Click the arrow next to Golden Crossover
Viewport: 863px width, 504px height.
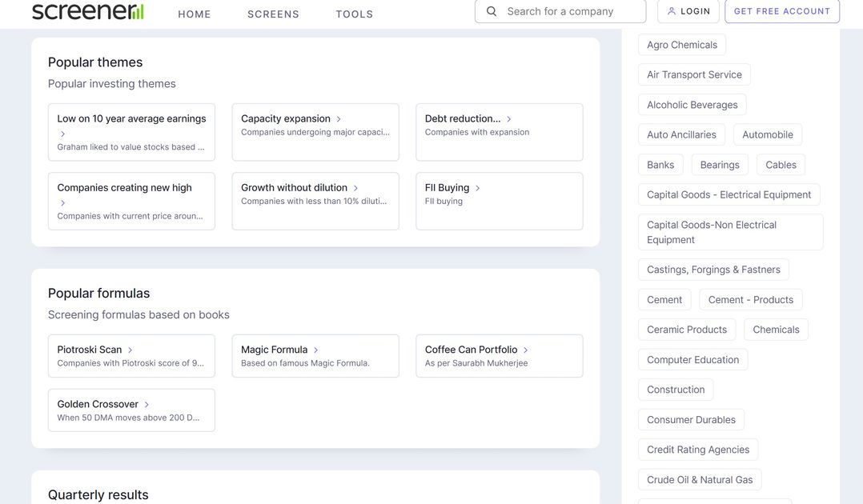(x=147, y=405)
